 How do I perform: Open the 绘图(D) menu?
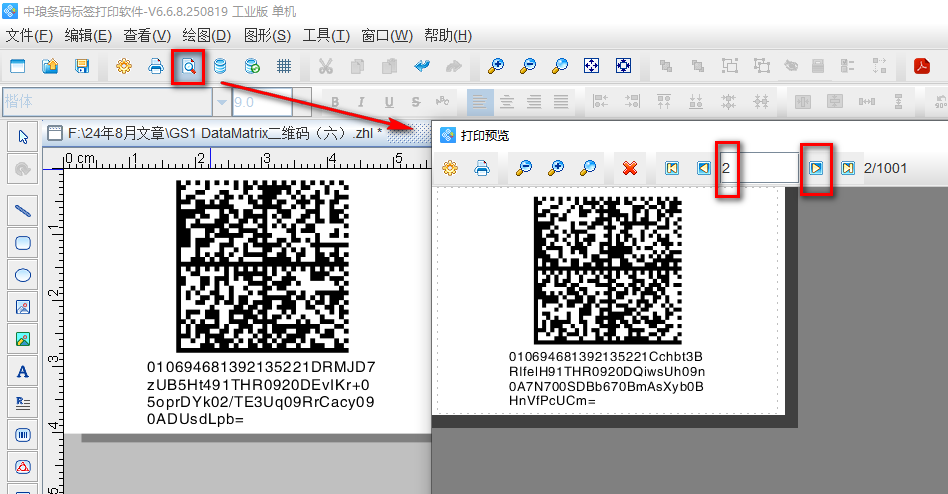pos(208,36)
